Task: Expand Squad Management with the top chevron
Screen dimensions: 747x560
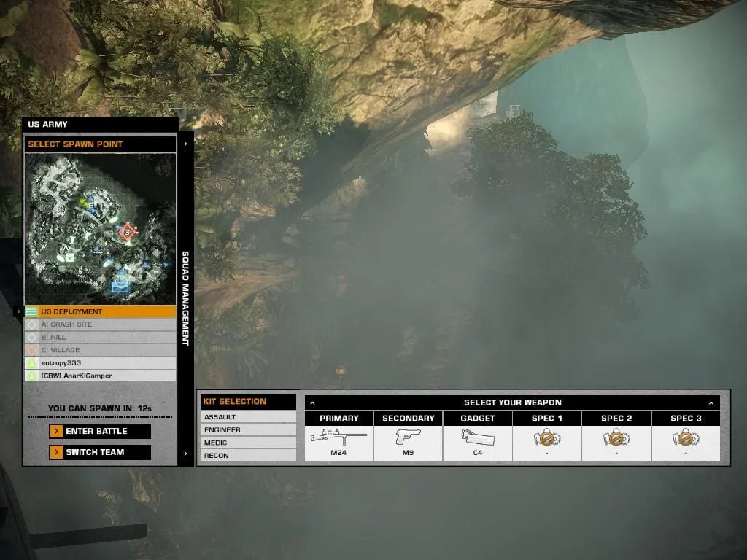Action: (185, 144)
